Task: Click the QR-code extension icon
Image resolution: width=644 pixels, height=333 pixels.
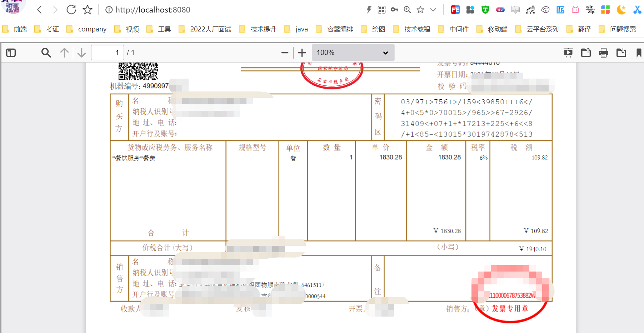Action: click(x=381, y=10)
